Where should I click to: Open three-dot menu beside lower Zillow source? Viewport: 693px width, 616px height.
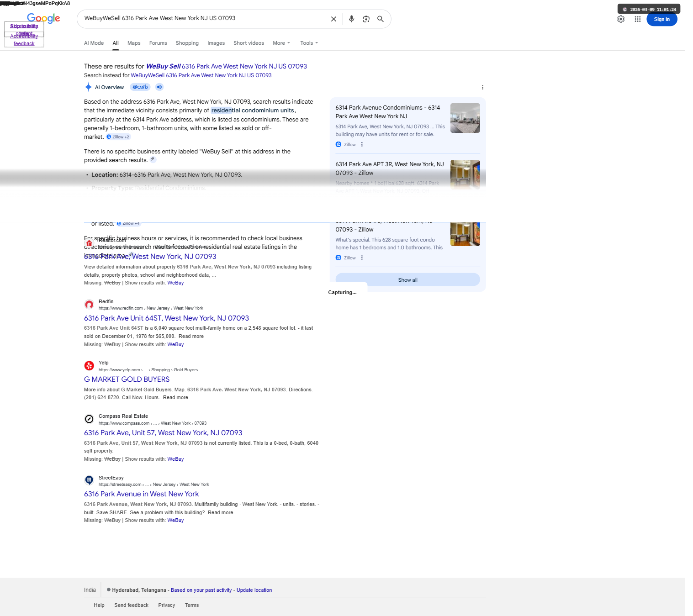tap(362, 258)
